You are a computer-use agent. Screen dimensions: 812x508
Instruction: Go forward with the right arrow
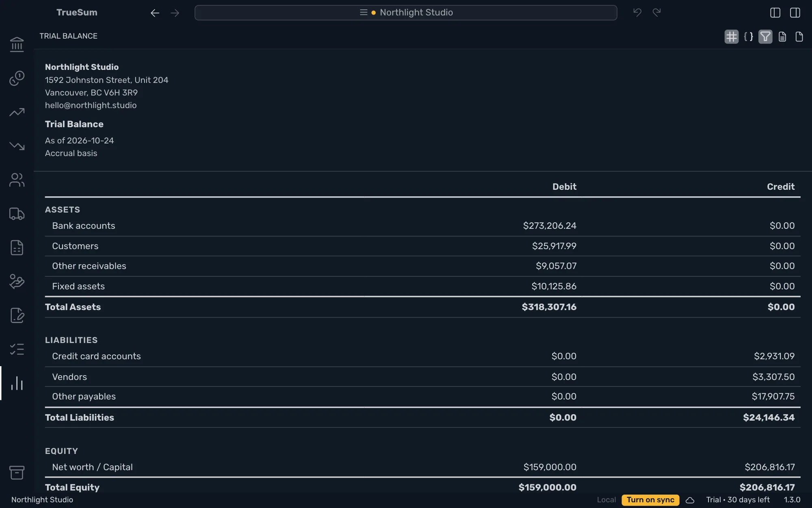pos(175,13)
